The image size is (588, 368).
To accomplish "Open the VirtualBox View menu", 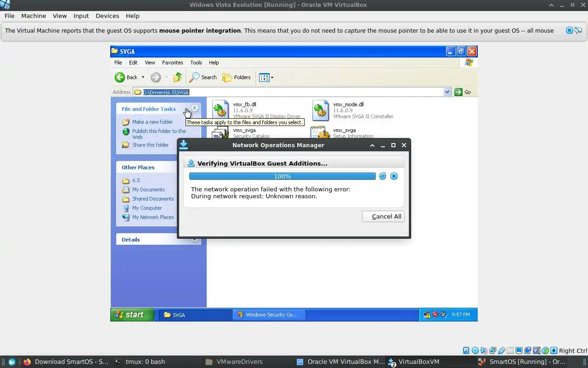I will (x=60, y=16).
